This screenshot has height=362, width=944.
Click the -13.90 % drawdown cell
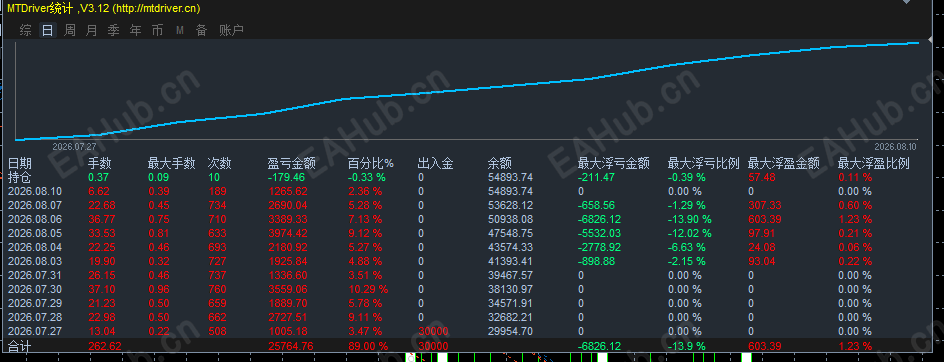coord(689,219)
